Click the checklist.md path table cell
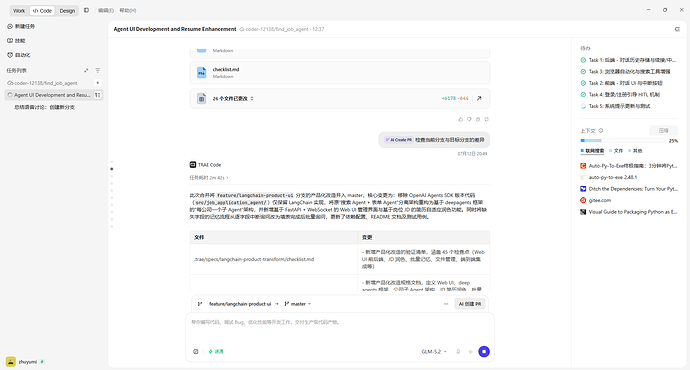 click(274, 259)
